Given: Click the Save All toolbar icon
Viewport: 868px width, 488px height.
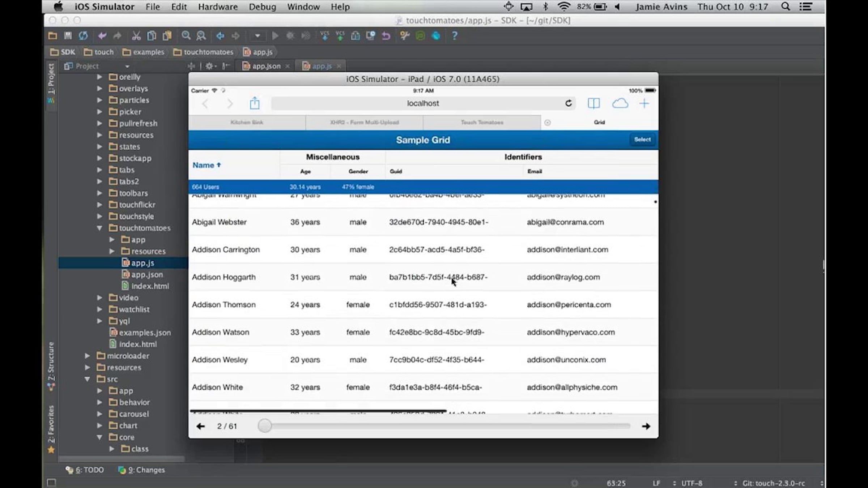Looking at the screenshot, I should tap(68, 36).
